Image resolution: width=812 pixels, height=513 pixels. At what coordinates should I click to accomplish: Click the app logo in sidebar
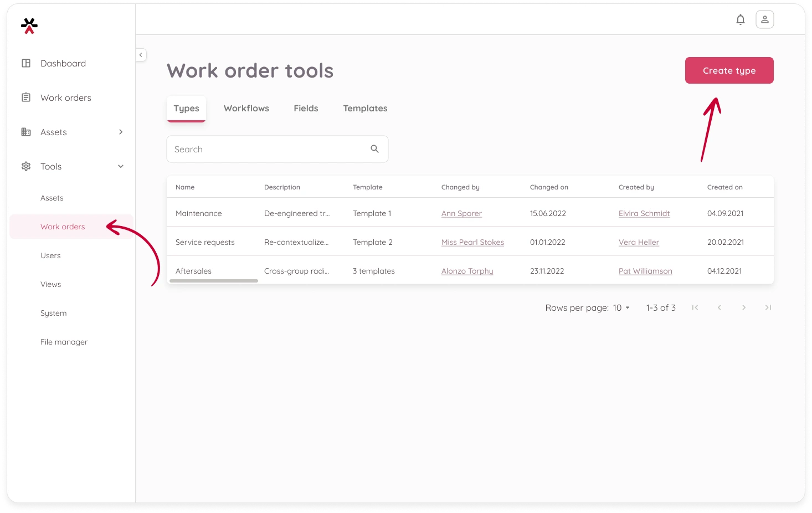pos(29,25)
